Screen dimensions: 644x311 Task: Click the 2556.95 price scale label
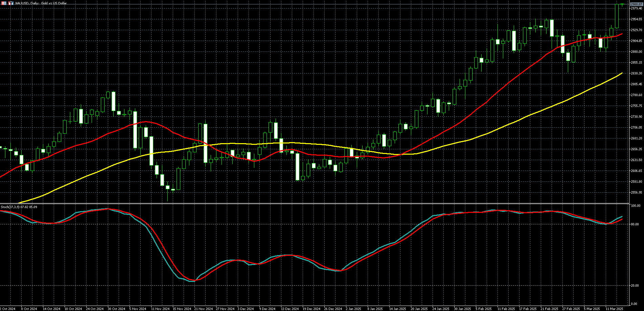pyautogui.click(x=636, y=193)
